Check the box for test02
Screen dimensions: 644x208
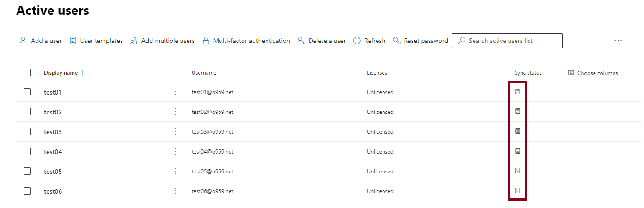[27, 112]
